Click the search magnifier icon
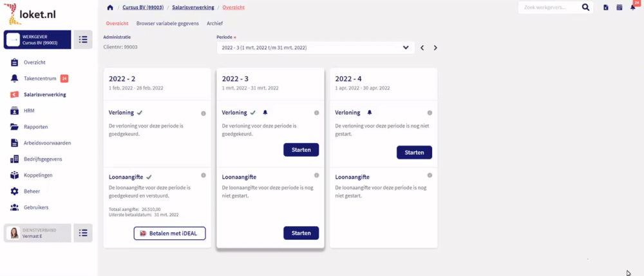 [x=585, y=7]
